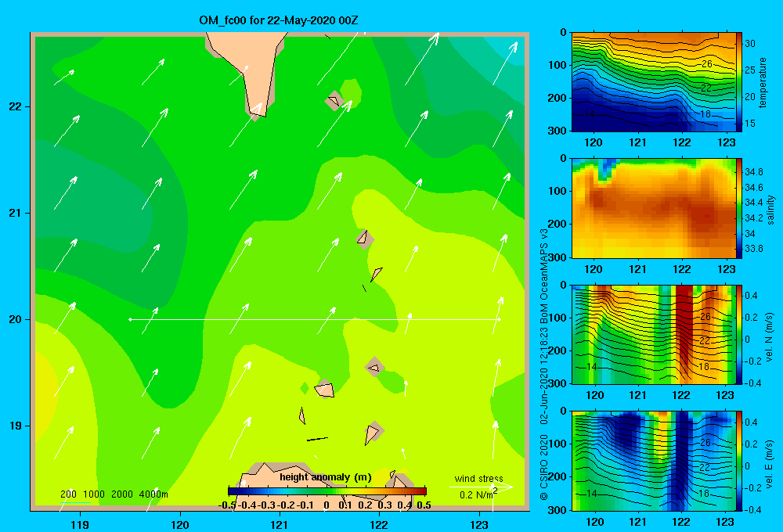Click the 'vel. E (m/s)' axis label
Image resolution: width=783 pixels, height=532 pixels.
point(770,464)
